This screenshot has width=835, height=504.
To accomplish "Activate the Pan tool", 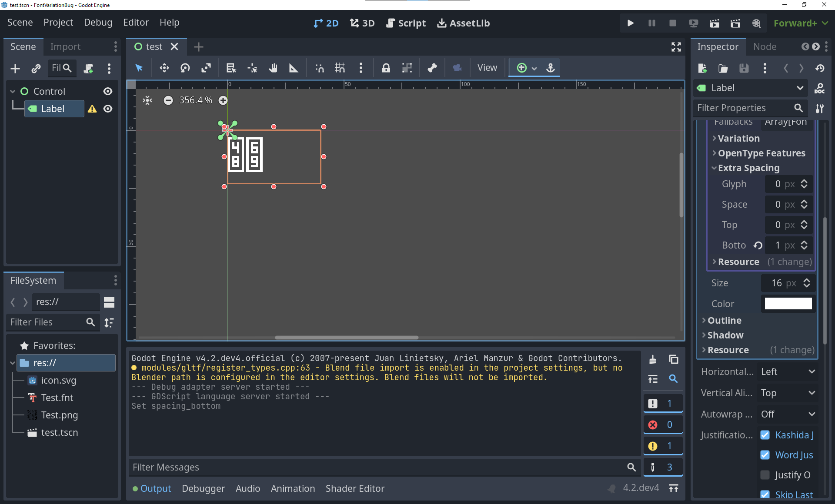I will point(273,68).
